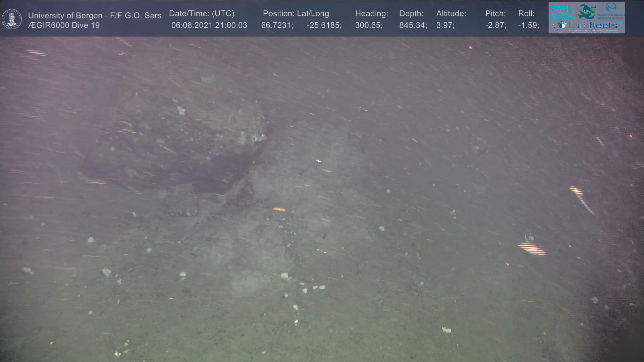
Task: Click the timestamp 06:08:2021:21:00:03
Action: [x=209, y=25]
